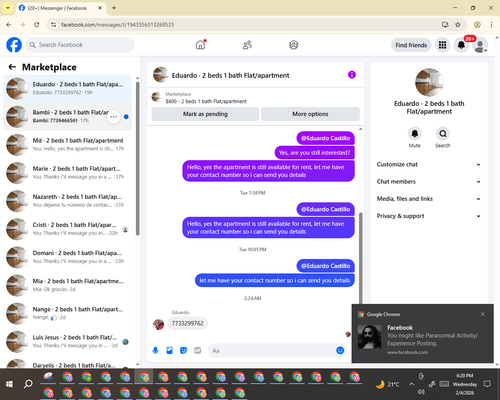Open the three-dot options on Bambi conversation
The height and width of the screenshot is (400, 500).
tap(114, 117)
